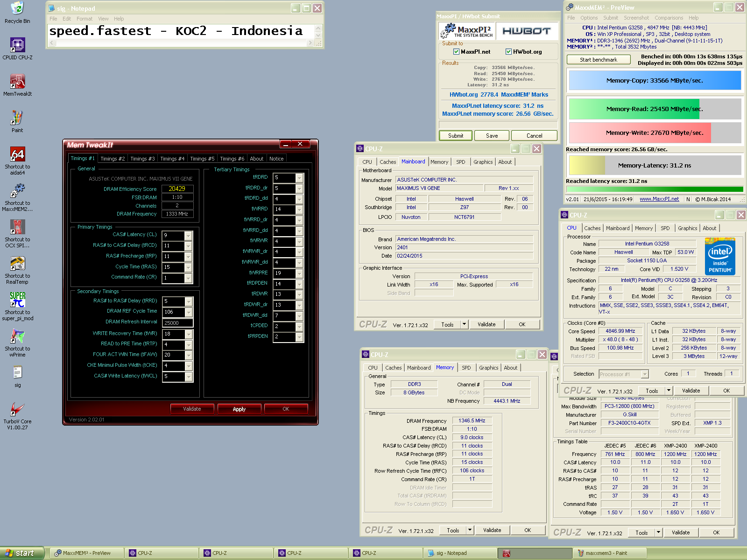Open the Recycle Bin desktop icon
The height and width of the screenshot is (560, 747).
17,12
